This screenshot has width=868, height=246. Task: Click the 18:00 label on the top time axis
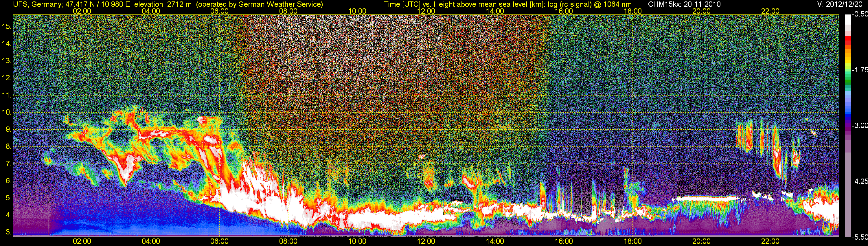632,11
